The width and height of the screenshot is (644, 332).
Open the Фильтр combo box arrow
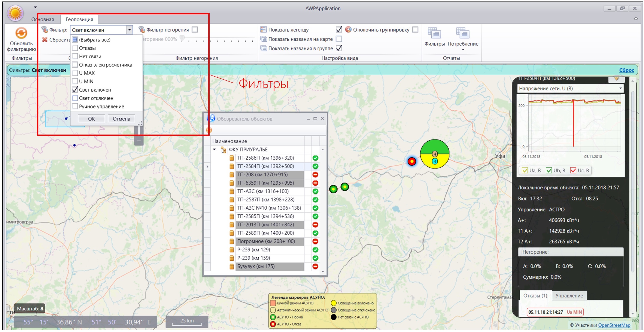click(x=129, y=30)
